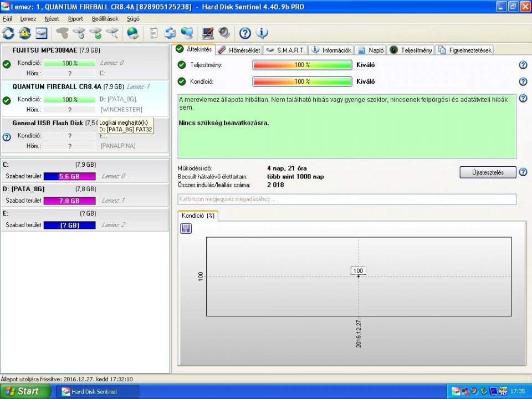The image size is (532, 399).
Task: Click the C: partition header
Action: [85, 165]
